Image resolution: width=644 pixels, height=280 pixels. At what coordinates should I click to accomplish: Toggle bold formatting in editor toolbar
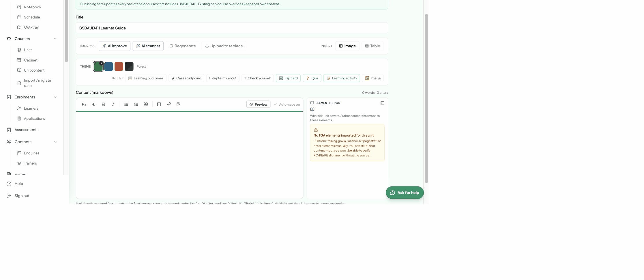(103, 104)
